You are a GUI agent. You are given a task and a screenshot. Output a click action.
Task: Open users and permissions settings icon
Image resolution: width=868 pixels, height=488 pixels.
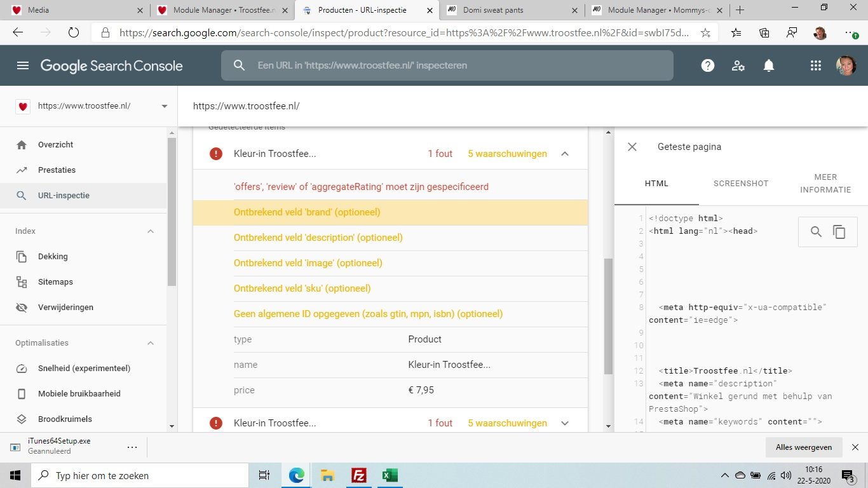click(x=738, y=65)
